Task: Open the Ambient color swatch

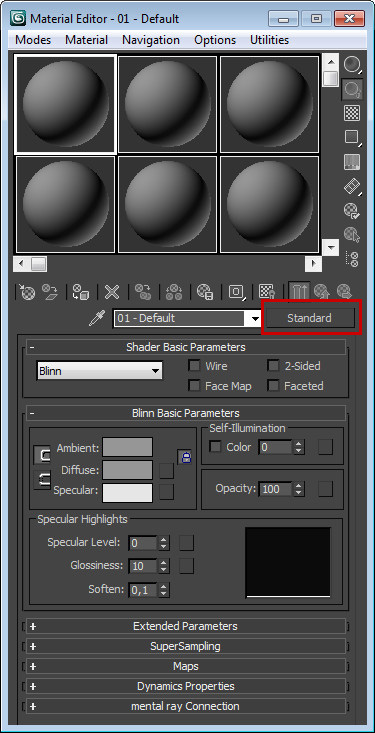Action: (x=128, y=447)
